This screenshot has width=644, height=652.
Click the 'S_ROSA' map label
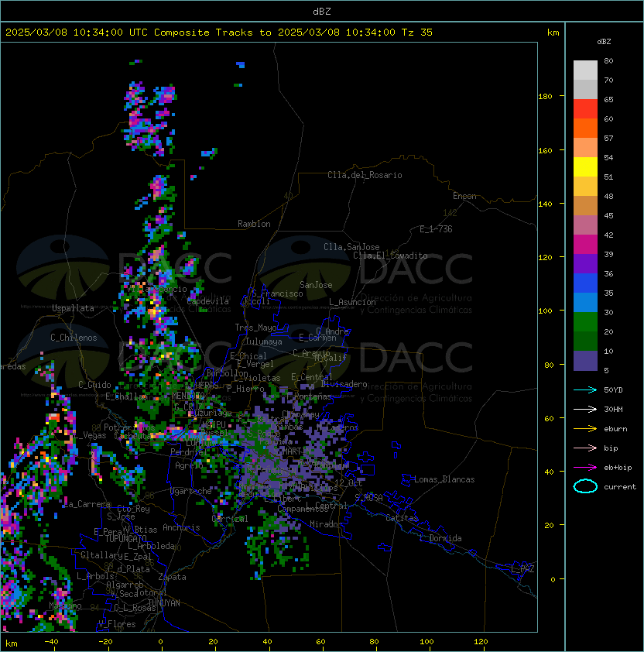pos(368,498)
